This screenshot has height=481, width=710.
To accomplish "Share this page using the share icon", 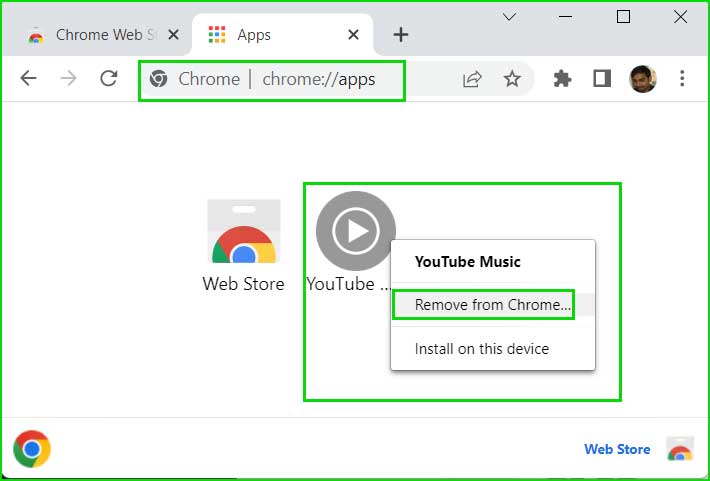I will (x=472, y=79).
